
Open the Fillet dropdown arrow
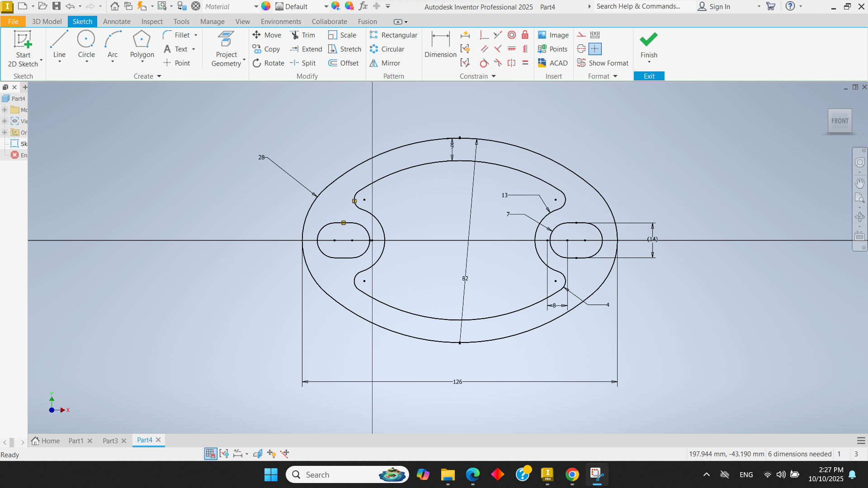[x=196, y=35]
